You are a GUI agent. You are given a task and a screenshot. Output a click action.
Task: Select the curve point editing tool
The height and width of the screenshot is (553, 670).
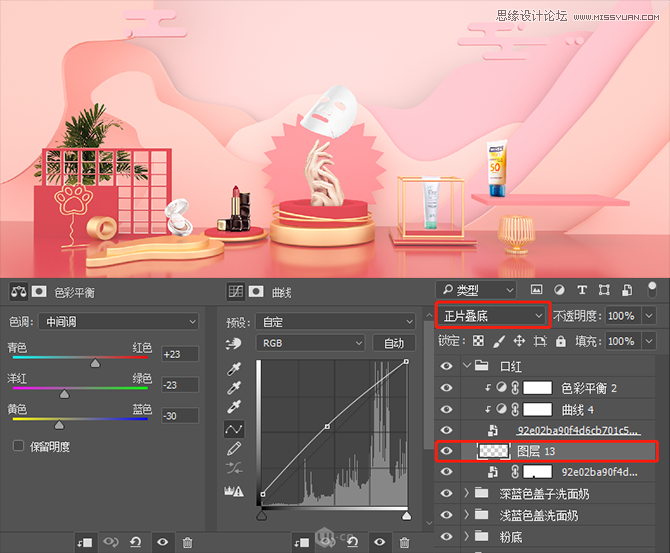(235, 429)
